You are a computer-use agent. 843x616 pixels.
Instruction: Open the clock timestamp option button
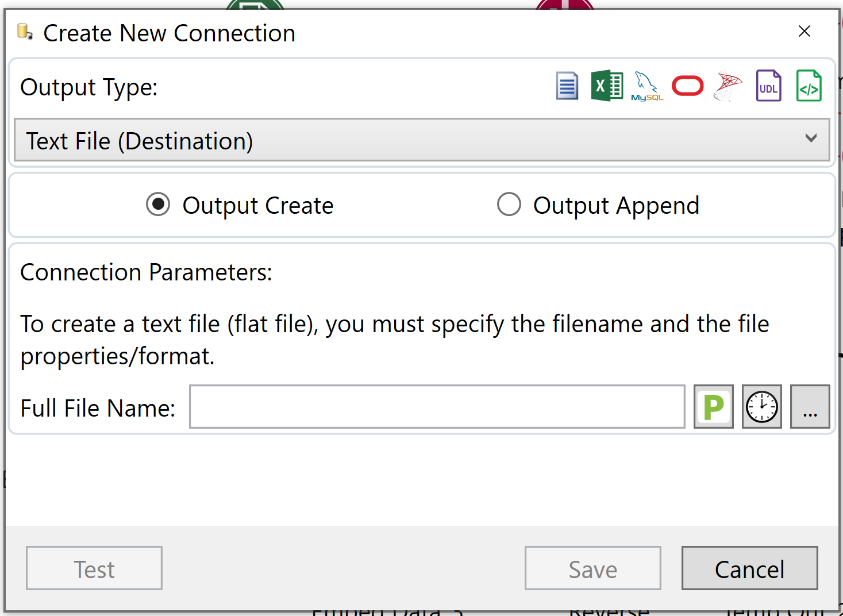[761, 407]
